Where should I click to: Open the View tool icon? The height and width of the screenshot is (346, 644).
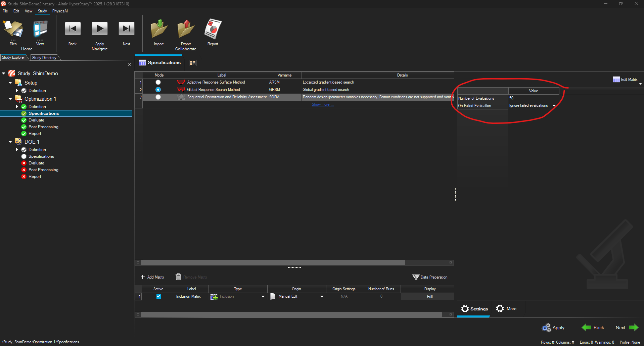point(40,30)
